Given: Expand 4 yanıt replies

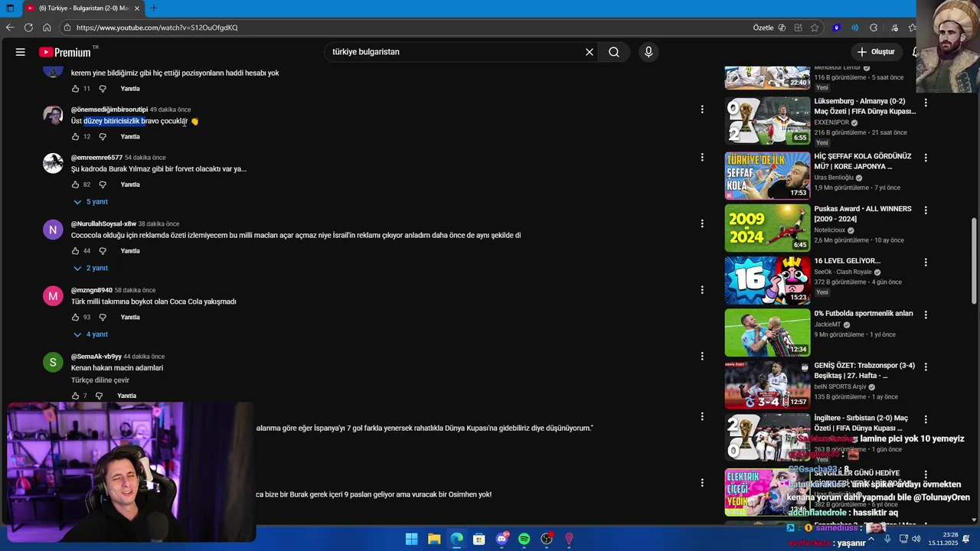Looking at the screenshot, I should (90, 334).
